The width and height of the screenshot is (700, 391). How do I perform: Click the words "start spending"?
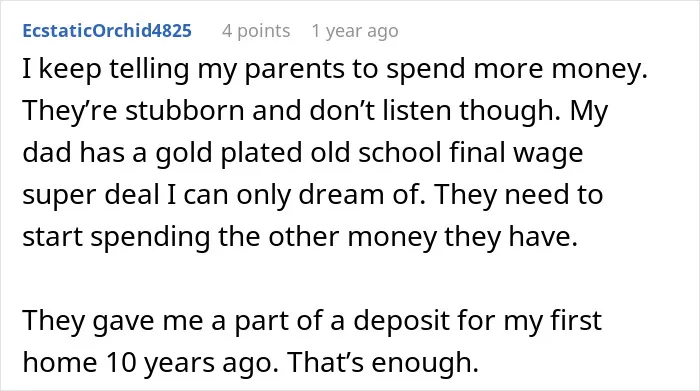[116, 237]
